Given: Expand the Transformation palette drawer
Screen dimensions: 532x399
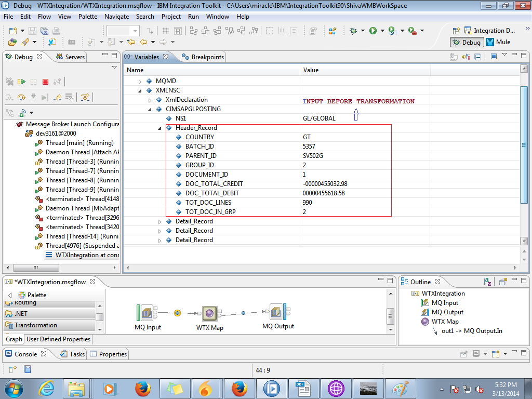Looking at the screenshot, I should pos(50,325).
